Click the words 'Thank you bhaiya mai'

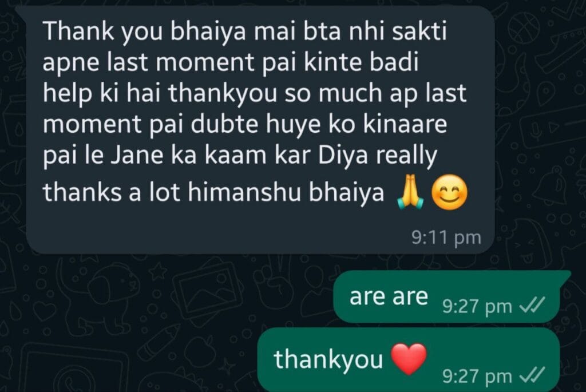pos(166,31)
